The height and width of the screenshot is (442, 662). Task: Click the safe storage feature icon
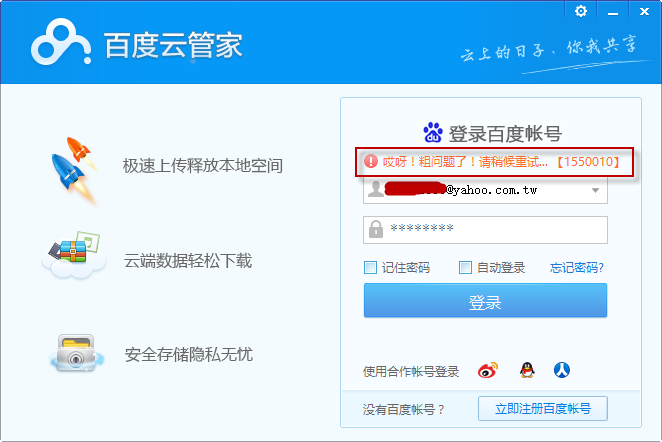(x=77, y=353)
